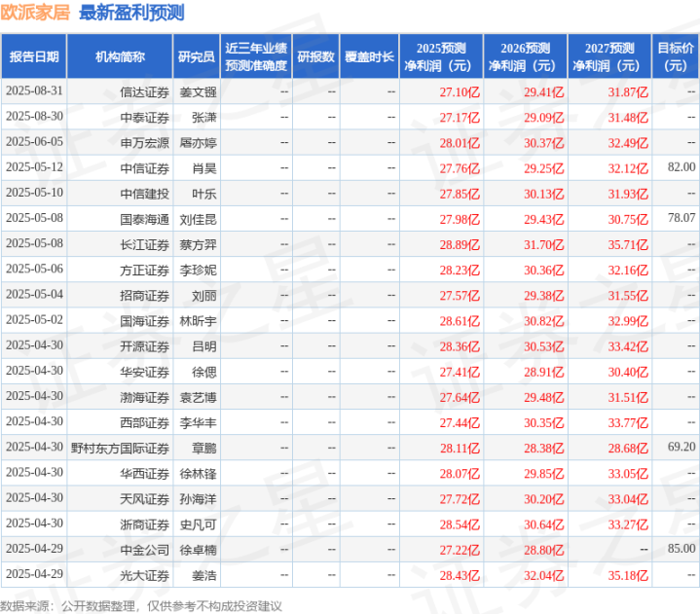
Task: Click target price 82.00
Action: coord(682,167)
